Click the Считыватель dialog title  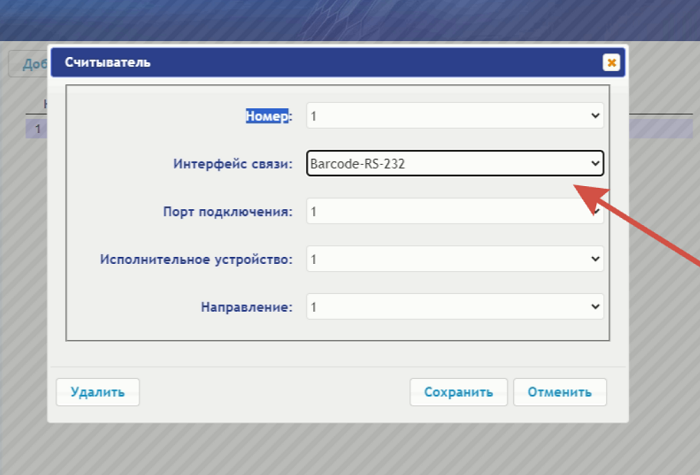[x=108, y=62]
